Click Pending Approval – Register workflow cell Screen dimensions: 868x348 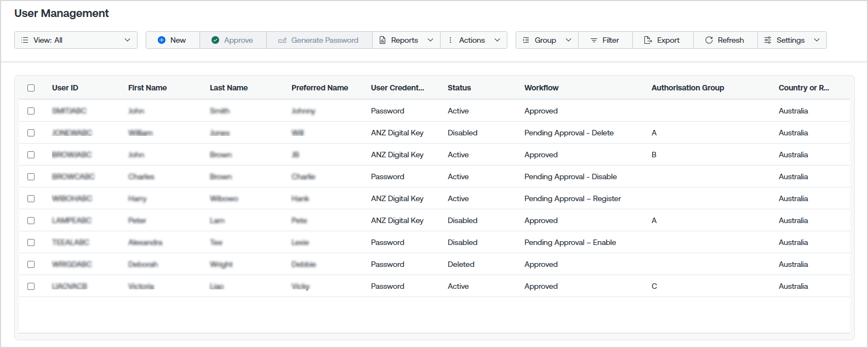pos(573,198)
